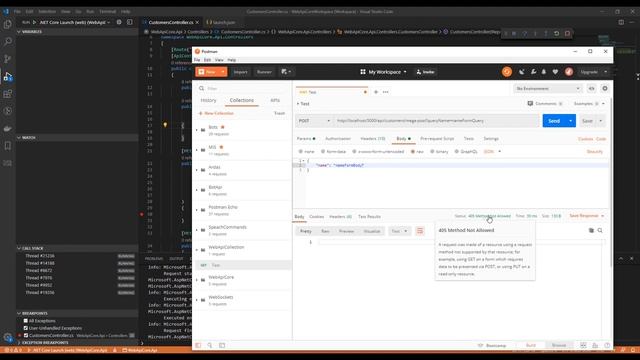The image size is (640, 360).
Task: Open Manage Environments gear in Postman
Action: 605,89
